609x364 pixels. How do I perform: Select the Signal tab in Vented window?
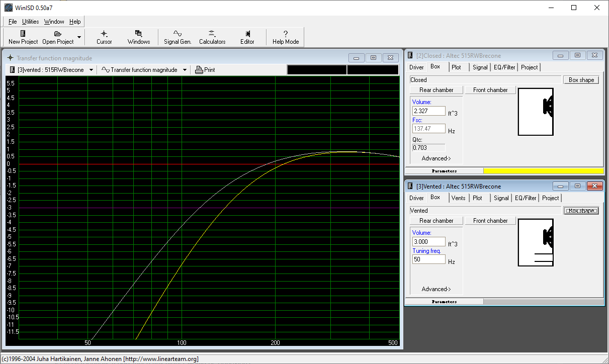pos(501,198)
